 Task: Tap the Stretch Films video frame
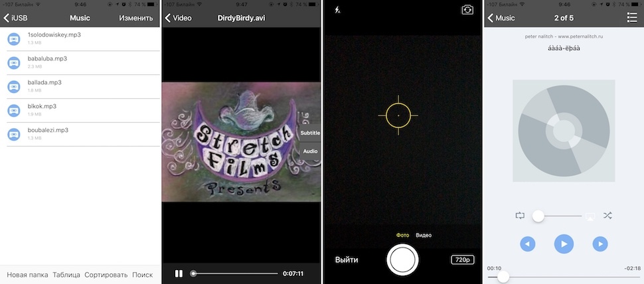pyautogui.click(x=241, y=141)
